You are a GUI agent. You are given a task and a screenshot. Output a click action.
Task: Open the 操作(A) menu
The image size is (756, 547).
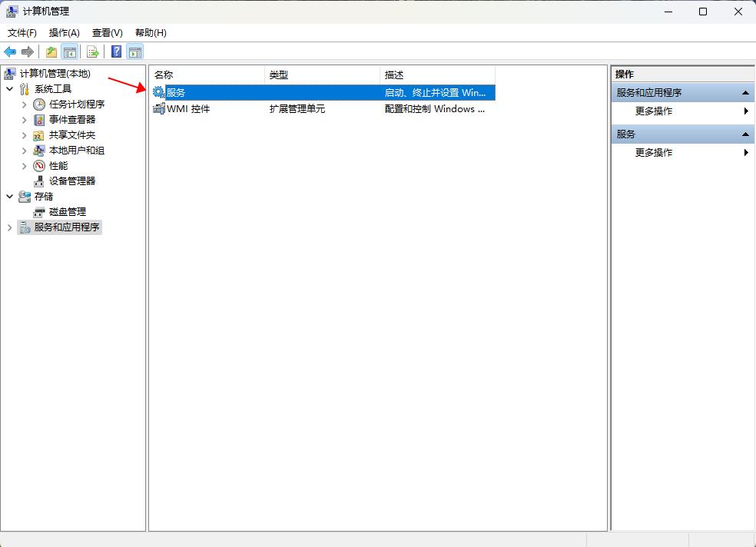(x=64, y=33)
